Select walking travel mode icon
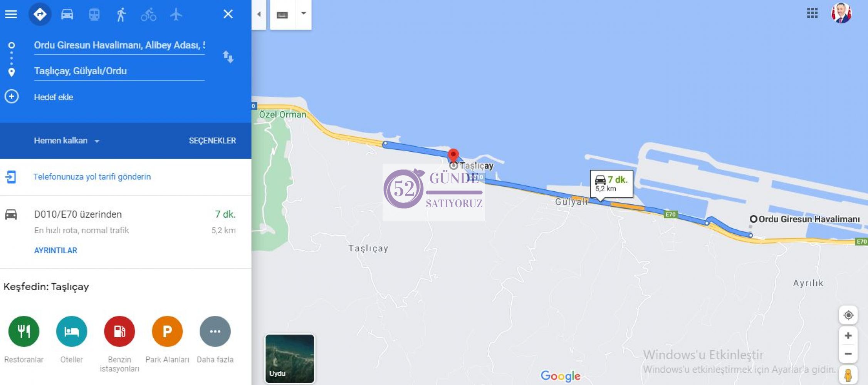 [121, 14]
